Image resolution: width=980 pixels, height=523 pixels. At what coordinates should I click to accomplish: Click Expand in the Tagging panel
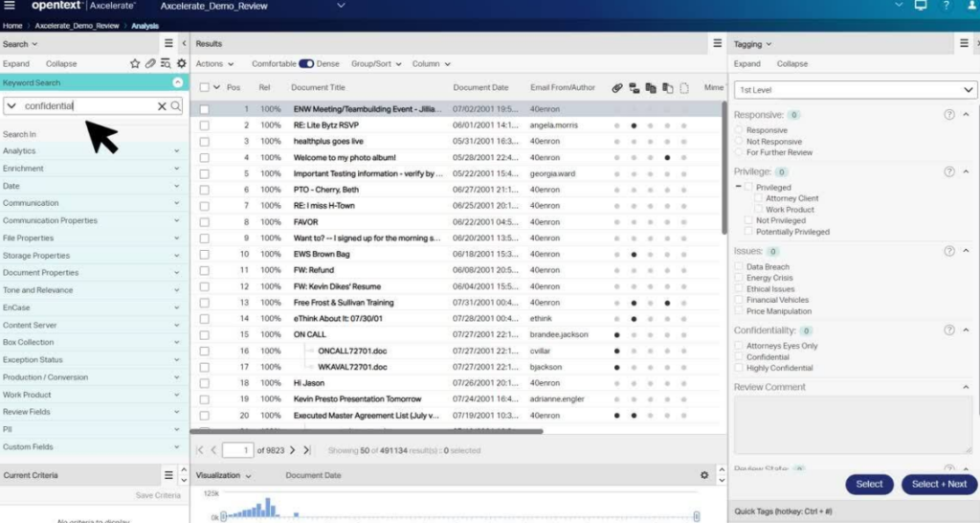pos(746,64)
